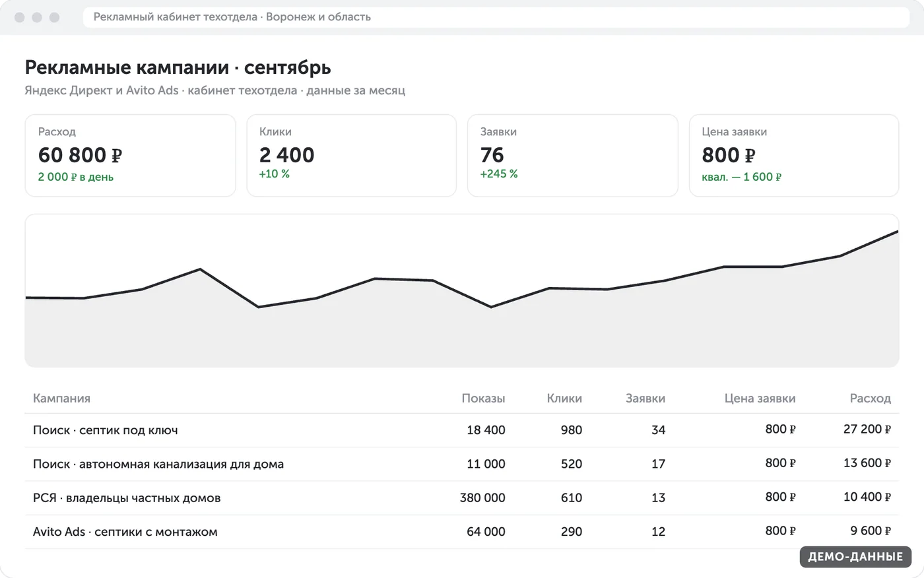Click the address bar titled Рекламный кабинет техотдела
The image size is (924, 578).
click(496, 17)
